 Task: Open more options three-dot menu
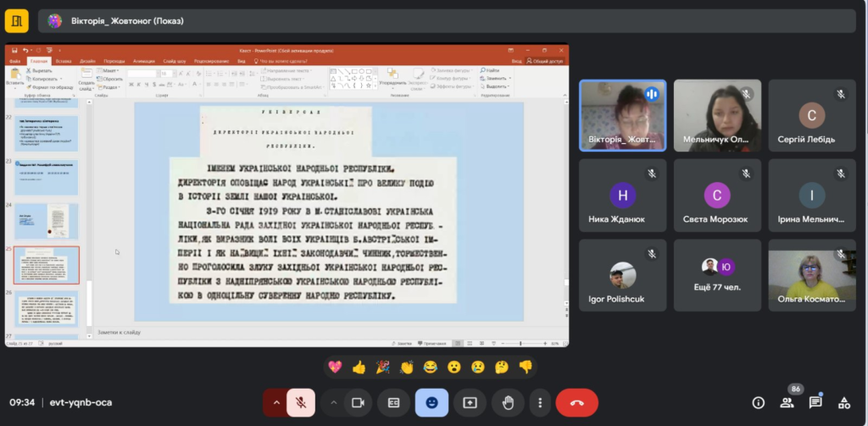click(542, 402)
